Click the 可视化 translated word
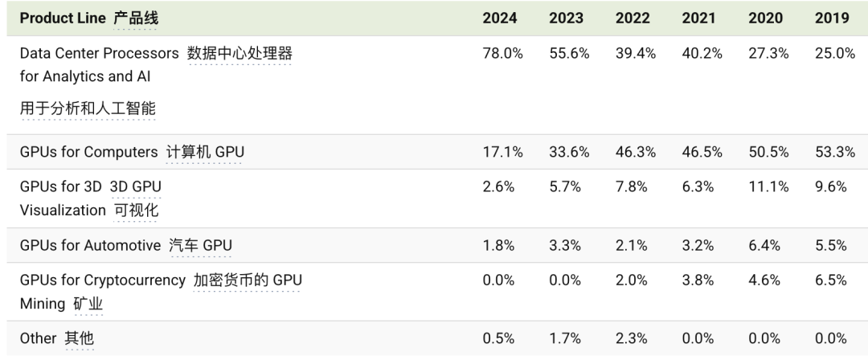This screenshot has height=356, width=868. tap(136, 211)
